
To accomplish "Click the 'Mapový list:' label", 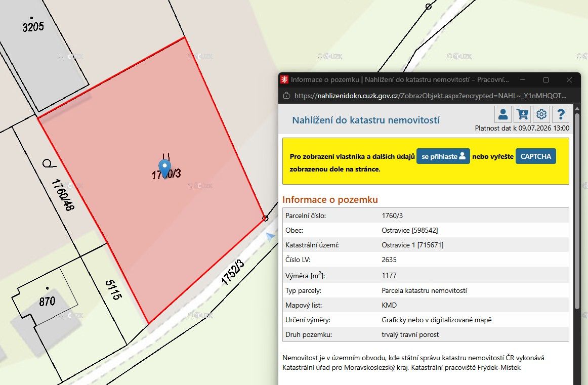I will 304,305.
